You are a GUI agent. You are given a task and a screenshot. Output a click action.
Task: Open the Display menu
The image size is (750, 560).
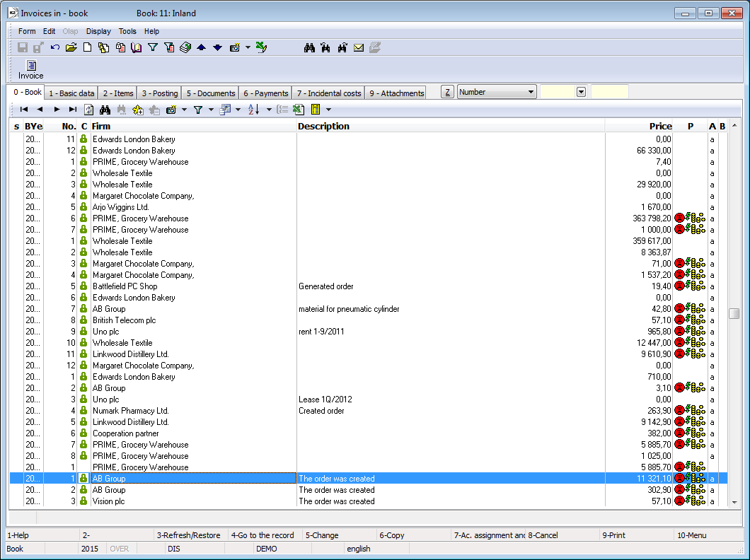(98, 31)
